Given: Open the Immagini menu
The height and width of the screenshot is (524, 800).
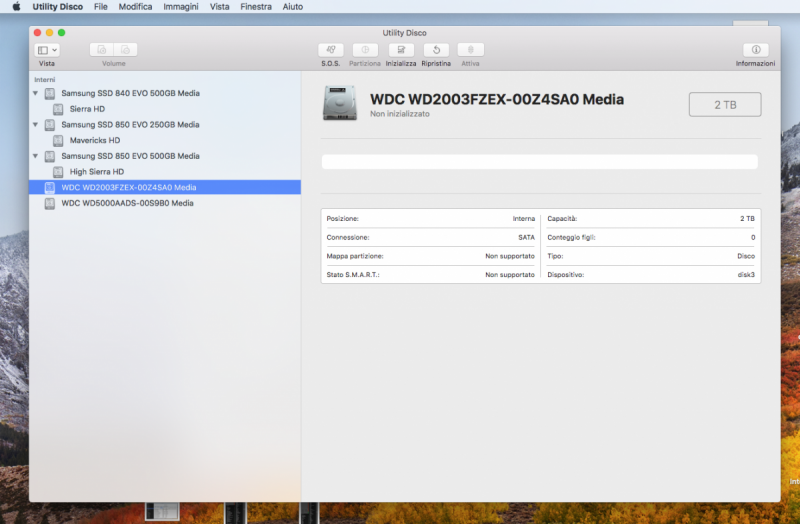Looking at the screenshot, I should point(181,7).
